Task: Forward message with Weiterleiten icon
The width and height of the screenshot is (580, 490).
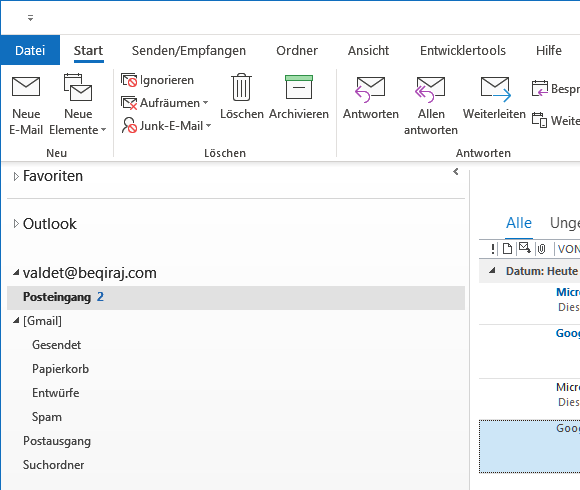Action: [496, 89]
